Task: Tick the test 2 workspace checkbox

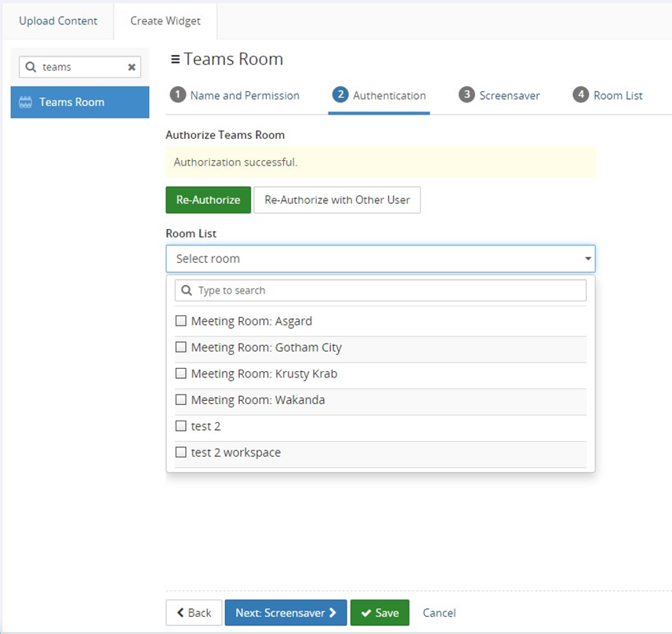Action: click(x=181, y=452)
